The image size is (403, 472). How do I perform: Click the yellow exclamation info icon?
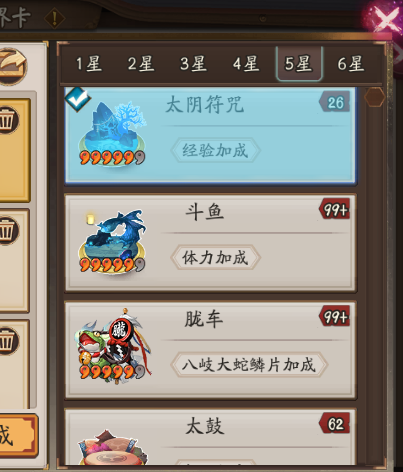(x=55, y=18)
